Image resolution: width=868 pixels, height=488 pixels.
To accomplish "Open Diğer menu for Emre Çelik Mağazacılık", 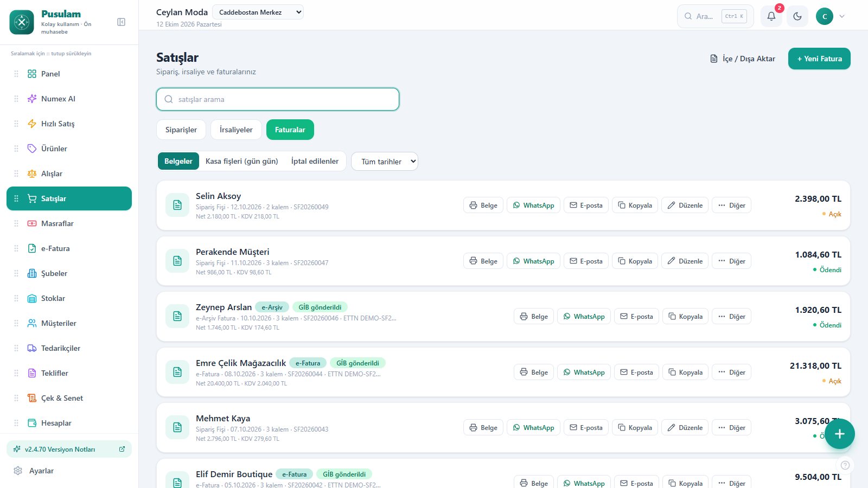I will tap(731, 373).
